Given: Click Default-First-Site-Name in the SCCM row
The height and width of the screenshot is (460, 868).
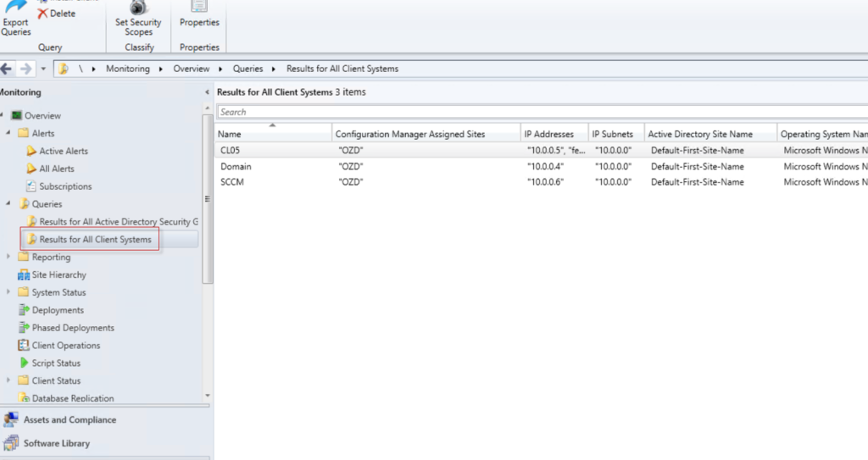Looking at the screenshot, I should tap(698, 181).
